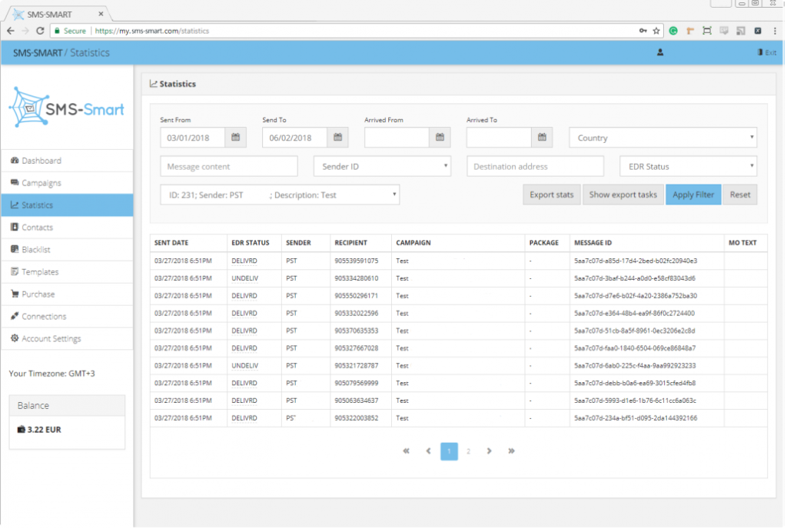This screenshot has height=532, width=787.
Task: Click UNDELIV status for recipient 905321728787
Action: coord(245,366)
